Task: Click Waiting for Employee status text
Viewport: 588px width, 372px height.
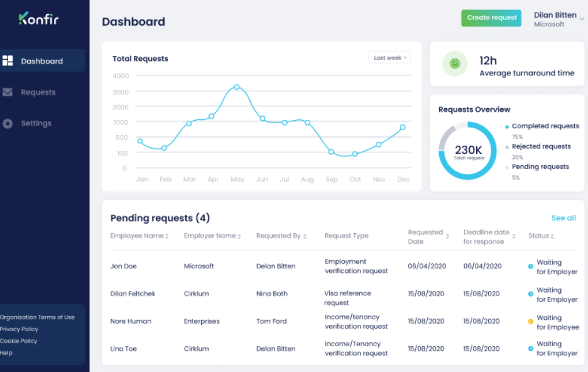Action: pos(558,322)
